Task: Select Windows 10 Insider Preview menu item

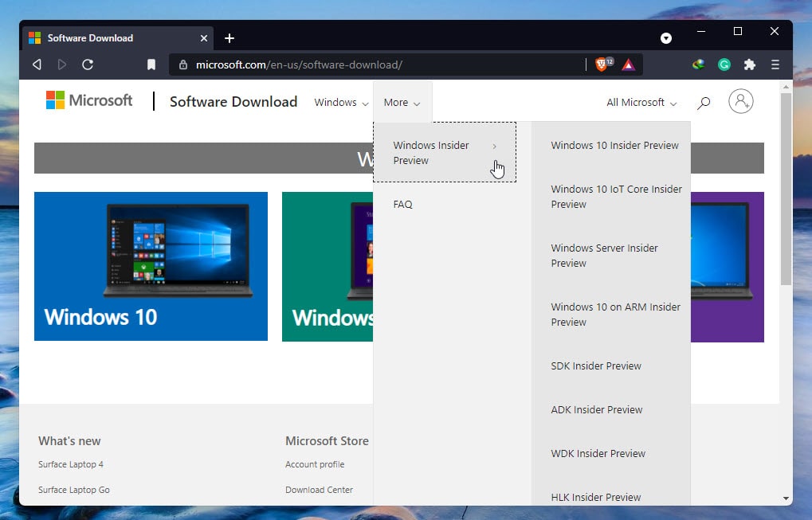Action: (x=614, y=146)
